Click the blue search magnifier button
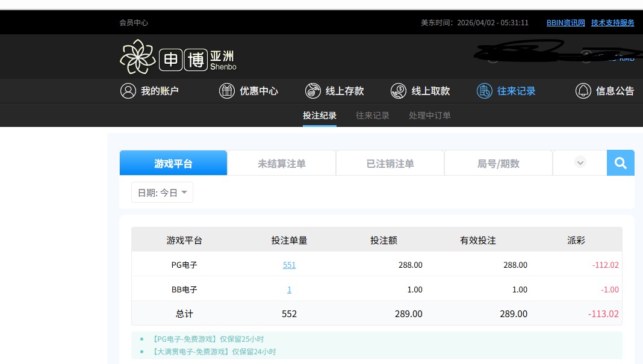This screenshot has width=643, height=364. [x=620, y=163]
